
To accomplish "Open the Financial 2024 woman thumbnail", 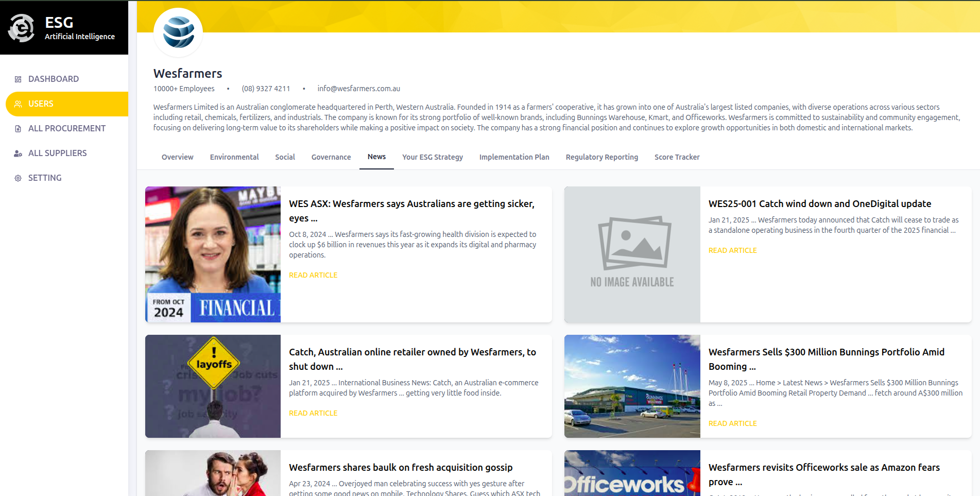I will click(x=213, y=254).
